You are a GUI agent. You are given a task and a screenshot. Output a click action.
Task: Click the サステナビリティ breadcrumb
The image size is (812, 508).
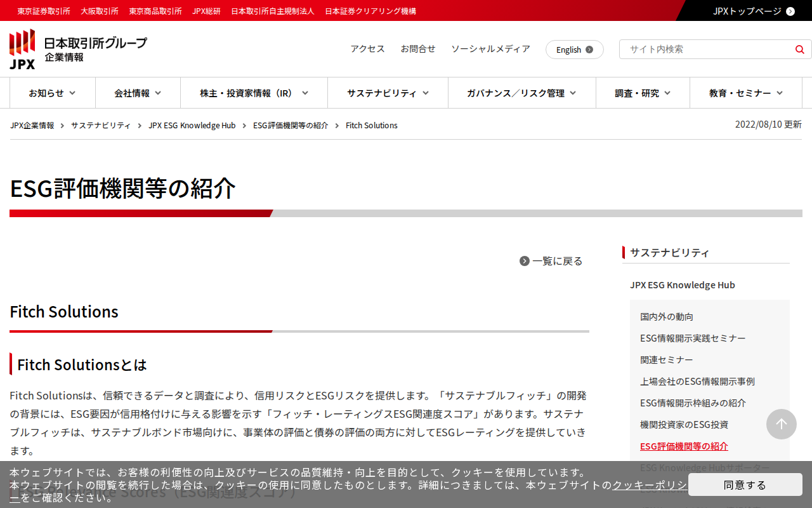click(101, 125)
